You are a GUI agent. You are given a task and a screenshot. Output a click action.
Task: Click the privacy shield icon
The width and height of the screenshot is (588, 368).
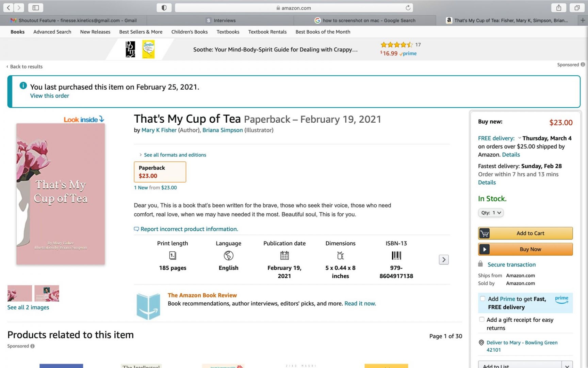(164, 8)
